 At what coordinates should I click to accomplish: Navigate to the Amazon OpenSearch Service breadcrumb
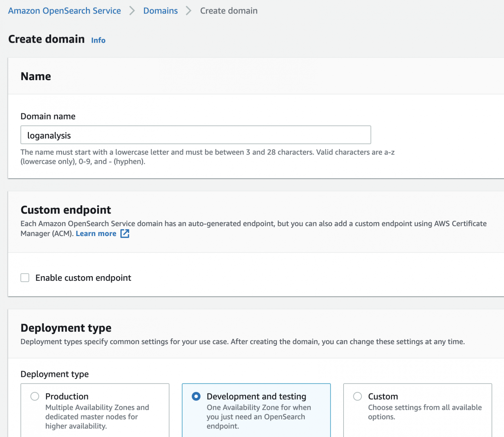click(65, 11)
